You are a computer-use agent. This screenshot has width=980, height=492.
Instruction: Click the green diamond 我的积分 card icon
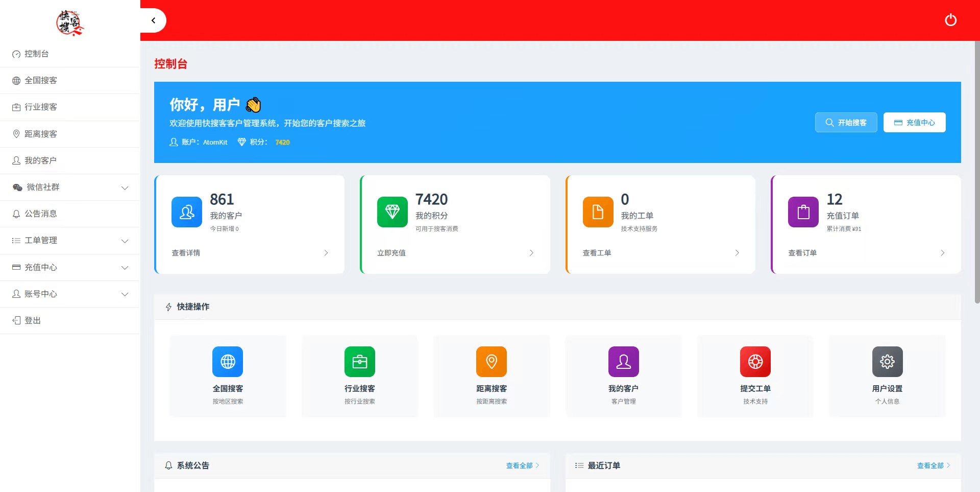[x=392, y=212]
